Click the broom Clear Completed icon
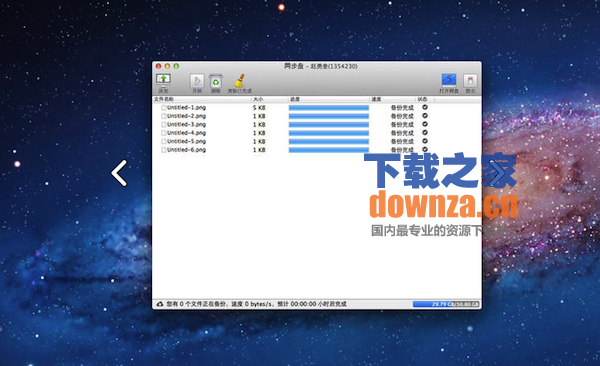600x366 pixels. [240, 80]
